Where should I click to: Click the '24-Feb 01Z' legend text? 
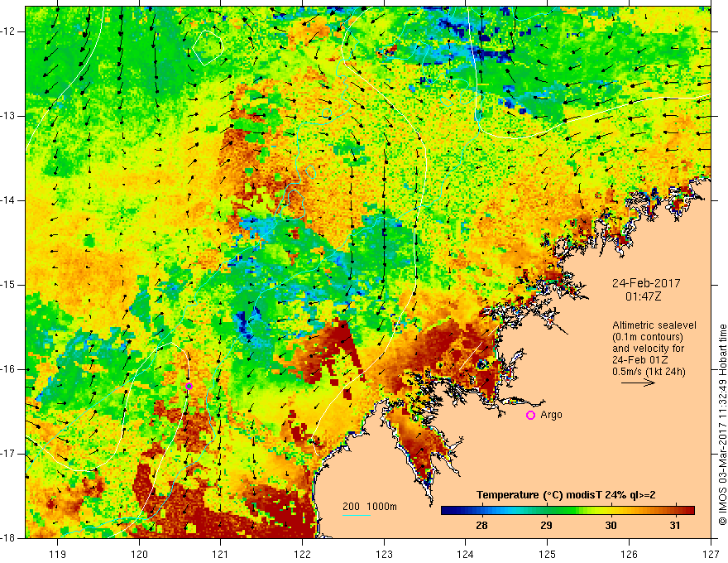click(638, 360)
